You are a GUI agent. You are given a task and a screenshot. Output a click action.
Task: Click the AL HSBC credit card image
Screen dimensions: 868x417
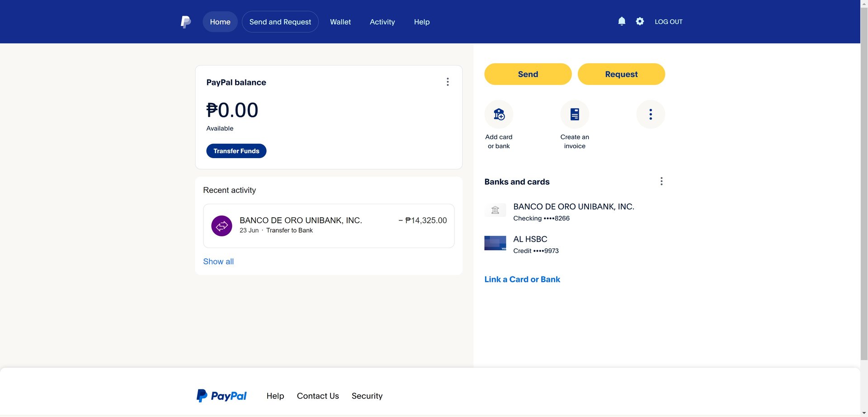495,243
